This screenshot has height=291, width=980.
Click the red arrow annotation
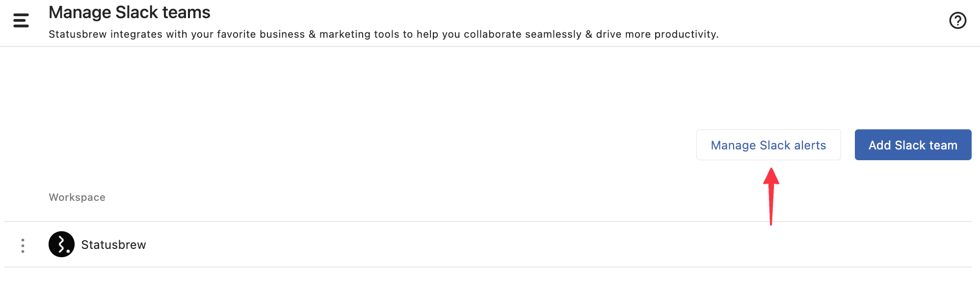(x=771, y=196)
